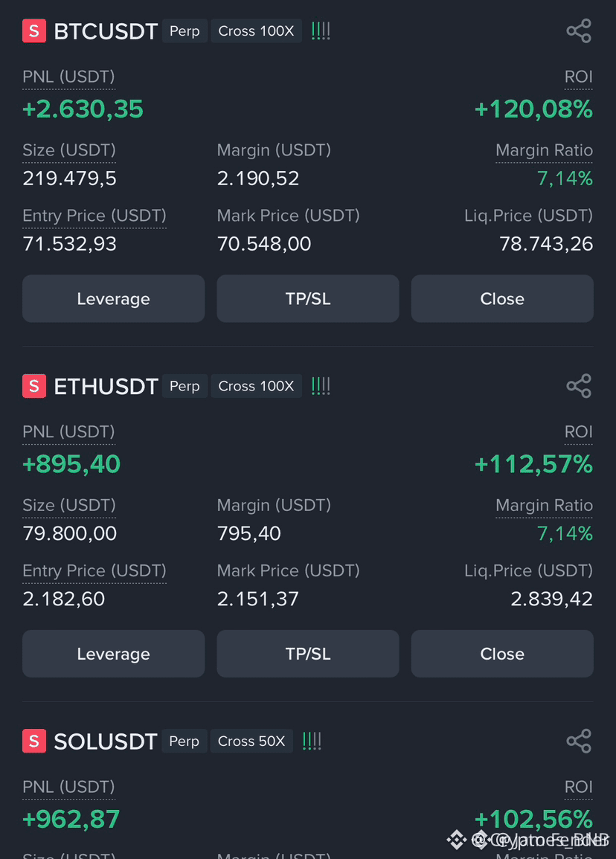616x859 pixels.
Task: Set TP/SL on the ETHUSDT position
Action: 308,654
